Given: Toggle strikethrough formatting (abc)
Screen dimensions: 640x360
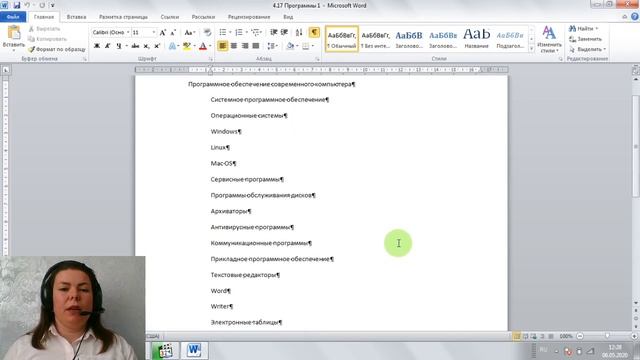Looking at the screenshot, I should coord(135,46).
